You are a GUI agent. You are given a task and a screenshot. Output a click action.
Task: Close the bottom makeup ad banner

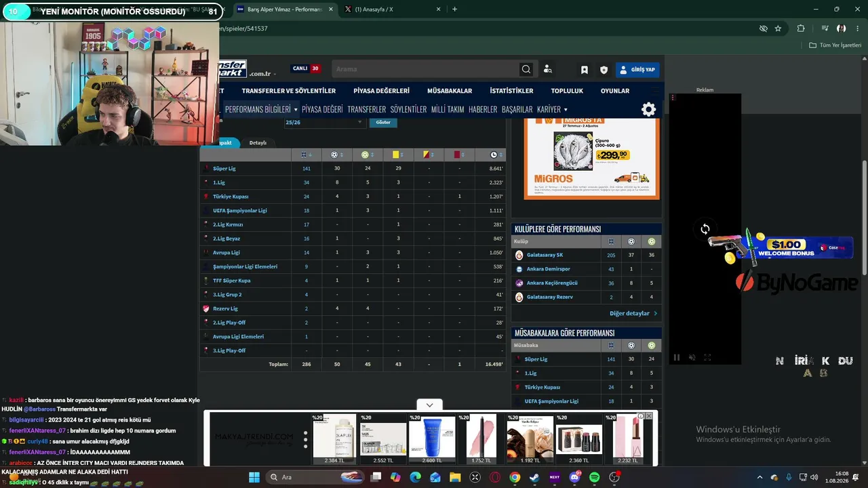[649, 416]
